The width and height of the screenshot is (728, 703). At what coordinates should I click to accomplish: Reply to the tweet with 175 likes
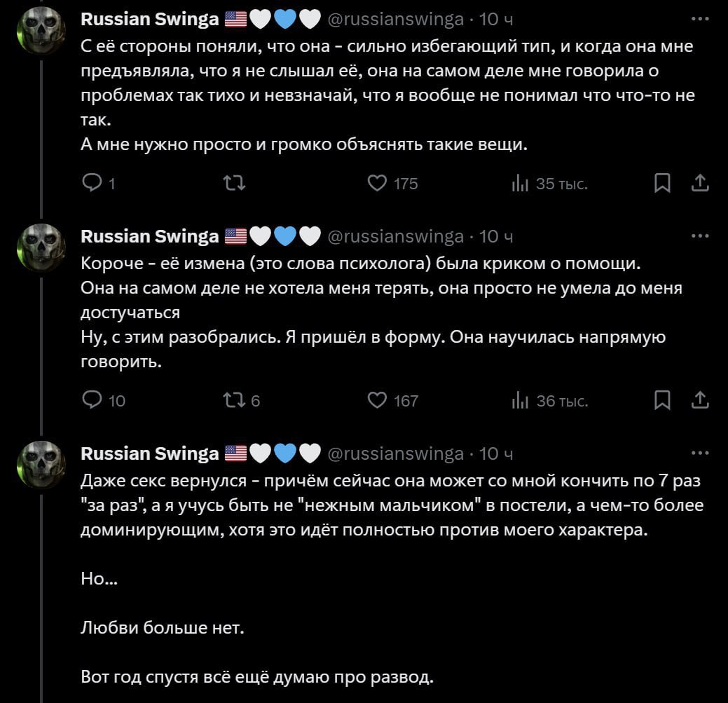point(92,184)
